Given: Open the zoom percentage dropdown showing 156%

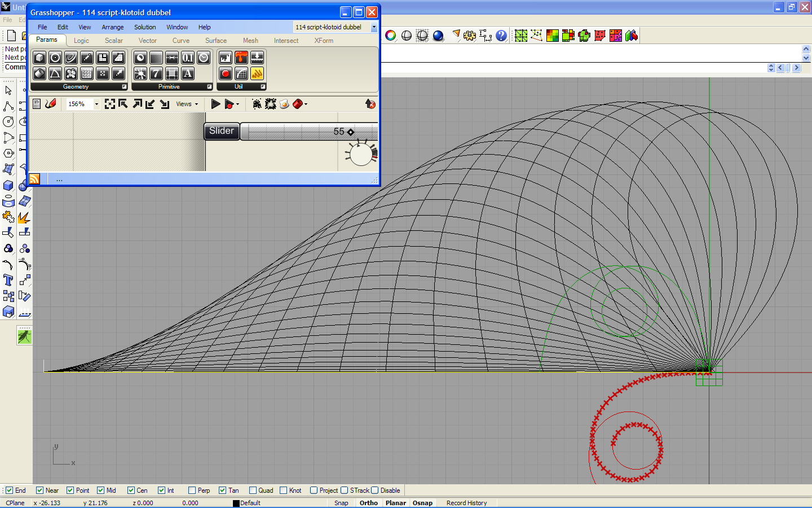Looking at the screenshot, I should tap(96, 104).
